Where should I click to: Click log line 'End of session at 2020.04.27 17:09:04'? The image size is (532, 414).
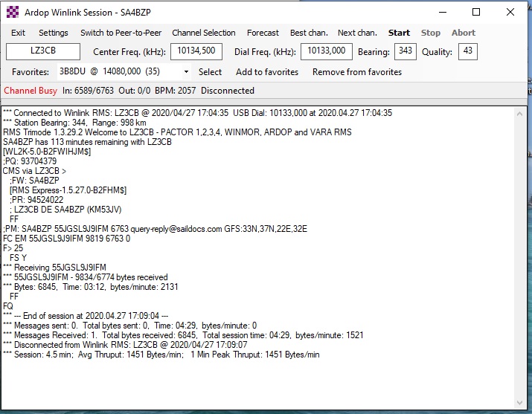[x=86, y=316]
